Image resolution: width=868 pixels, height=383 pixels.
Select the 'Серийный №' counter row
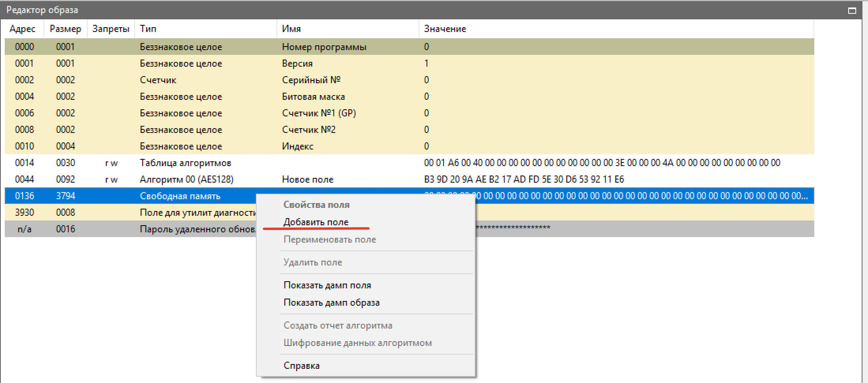[311, 80]
